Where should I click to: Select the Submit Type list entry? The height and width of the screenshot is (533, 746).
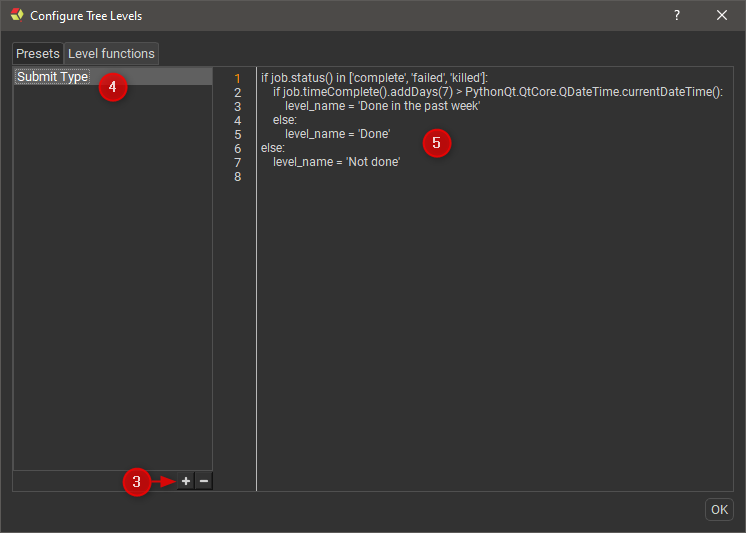click(x=53, y=77)
